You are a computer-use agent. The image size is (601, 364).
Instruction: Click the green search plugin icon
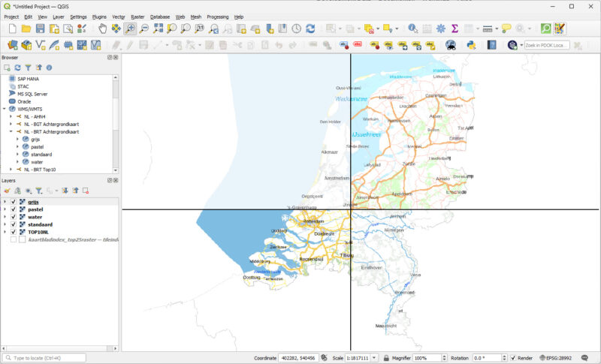[x=546, y=29]
